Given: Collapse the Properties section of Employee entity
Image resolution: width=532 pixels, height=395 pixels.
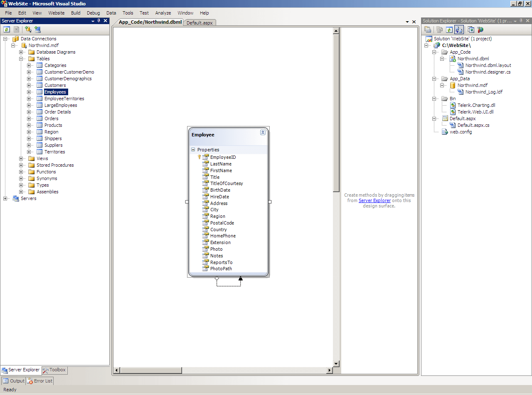Looking at the screenshot, I should [193, 150].
